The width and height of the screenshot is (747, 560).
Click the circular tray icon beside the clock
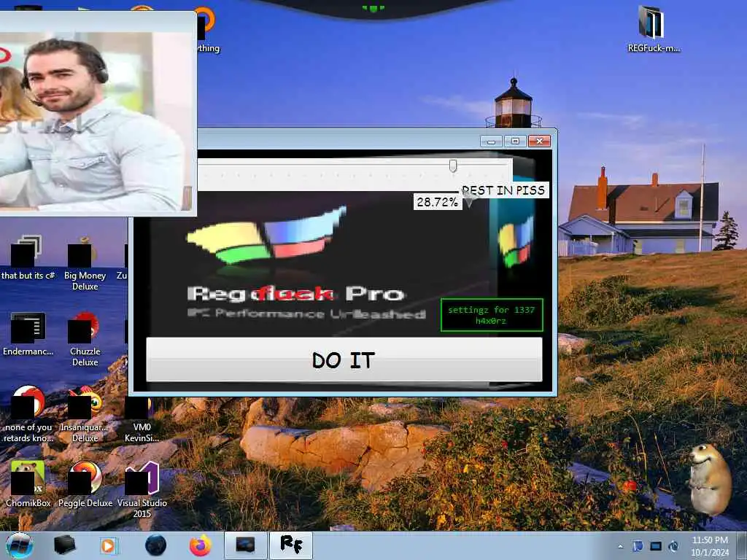(673, 546)
